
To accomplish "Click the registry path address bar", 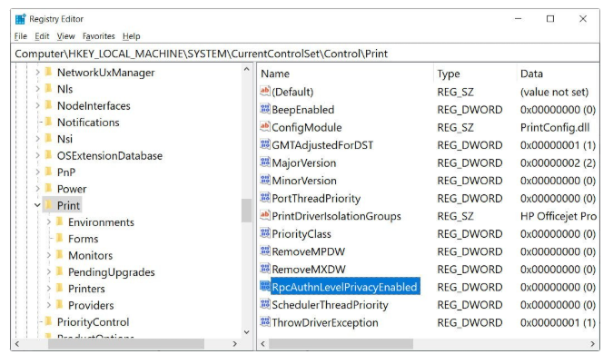I will coord(306,54).
